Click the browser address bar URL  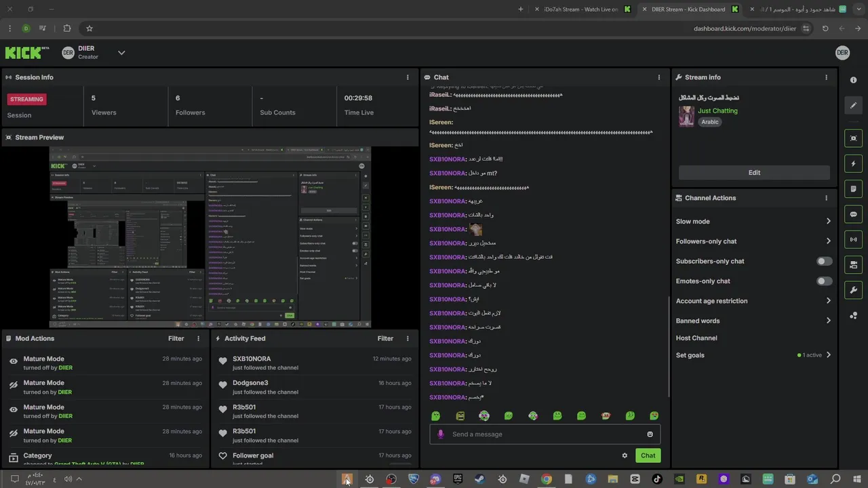pos(745,28)
